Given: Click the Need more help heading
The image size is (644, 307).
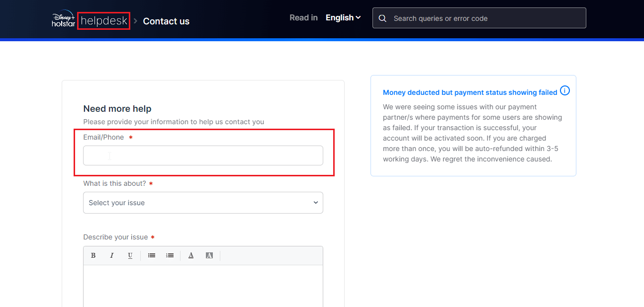Looking at the screenshot, I should coord(117,109).
